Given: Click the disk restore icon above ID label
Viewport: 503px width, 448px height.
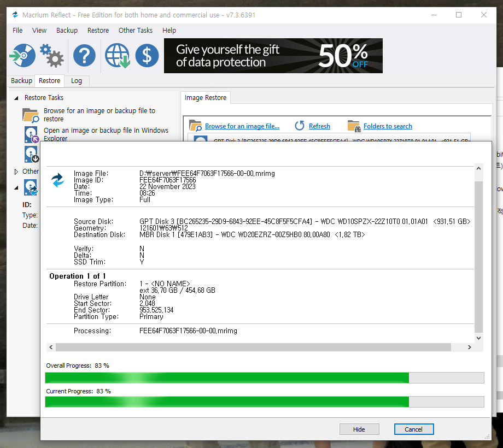Looking at the screenshot, I should (31, 187).
